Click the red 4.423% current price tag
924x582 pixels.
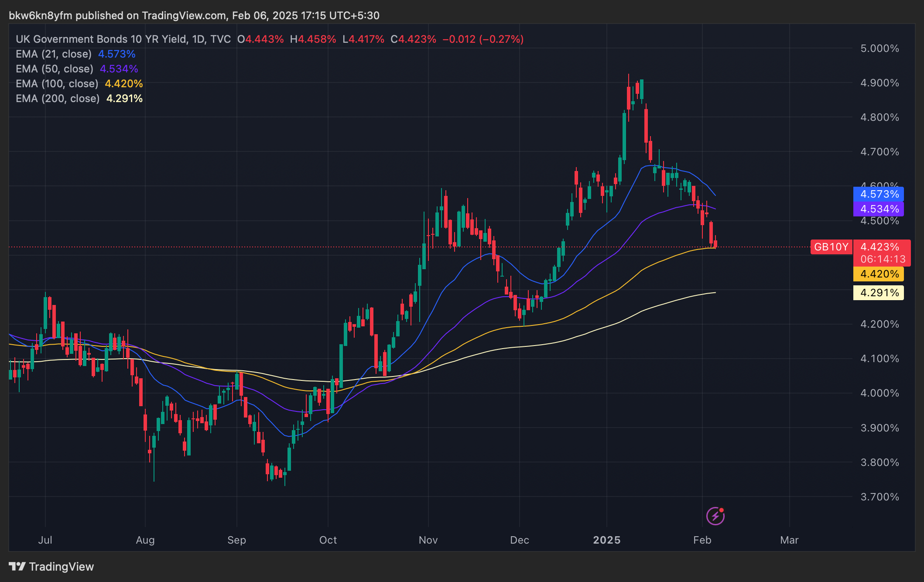pyautogui.click(x=880, y=247)
